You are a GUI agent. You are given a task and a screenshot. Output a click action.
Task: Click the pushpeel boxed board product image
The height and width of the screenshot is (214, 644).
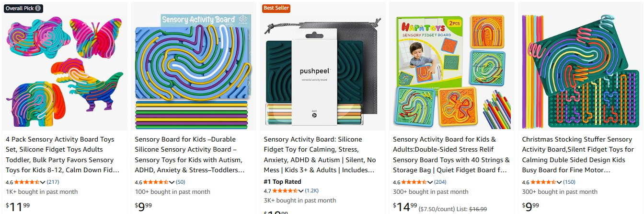322,67
